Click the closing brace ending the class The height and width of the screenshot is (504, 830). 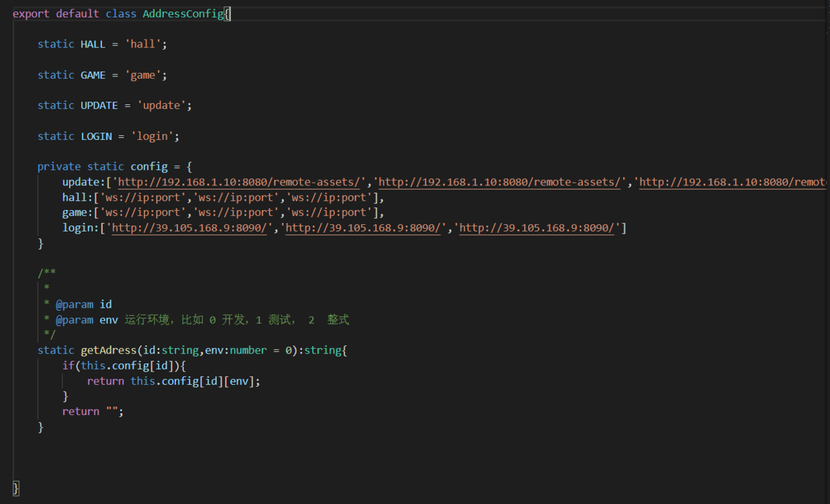(16, 488)
